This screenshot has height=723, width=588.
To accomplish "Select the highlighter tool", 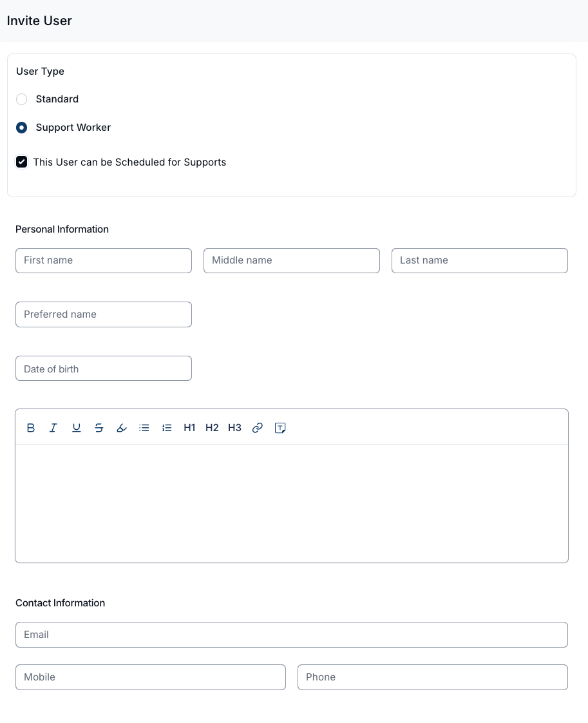I will (x=122, y=428).
